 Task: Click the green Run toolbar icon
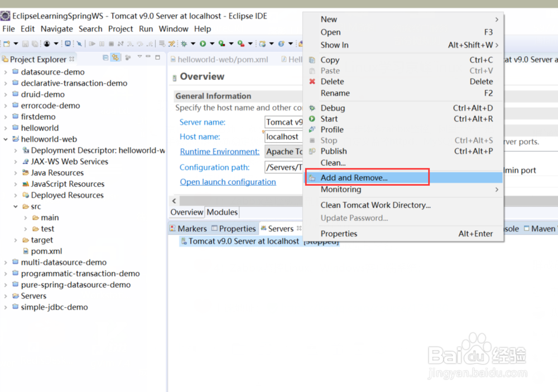click(203, 43)
